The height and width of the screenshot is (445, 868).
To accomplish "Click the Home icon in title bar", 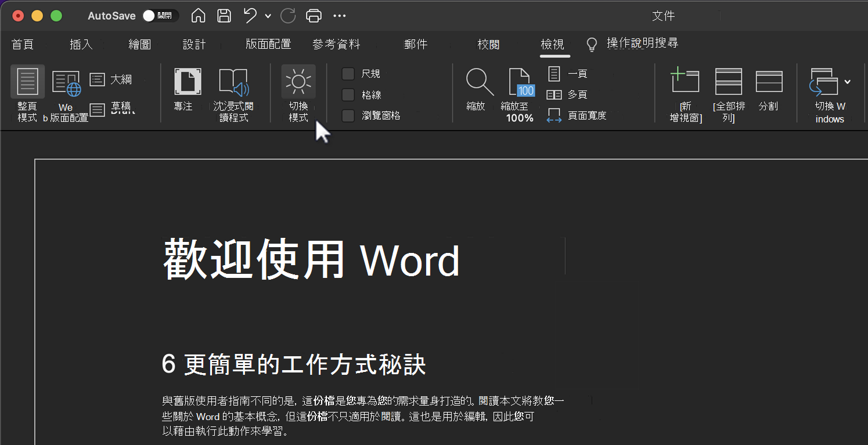I will tap(199, 16).
